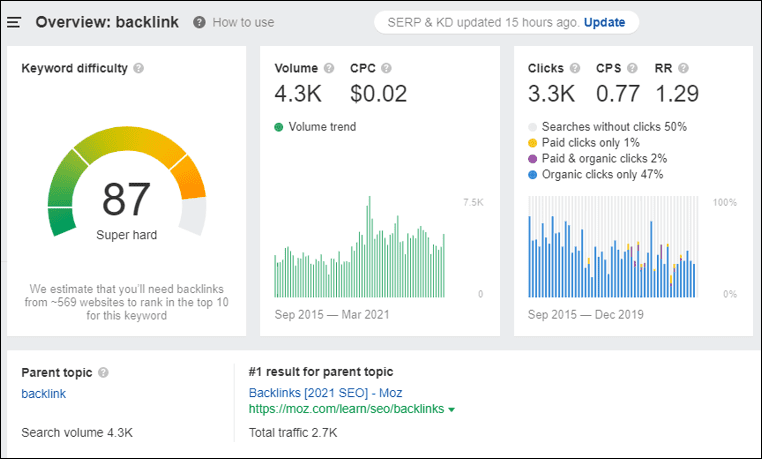
Task: Click help icon beside Clicks
Action: click(x=574, y=68)
